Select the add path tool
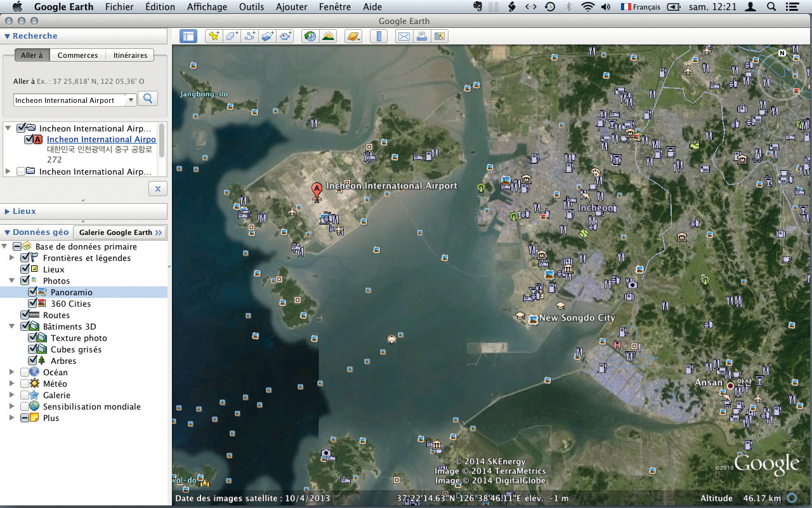812x508 pixels. (249, 36)
